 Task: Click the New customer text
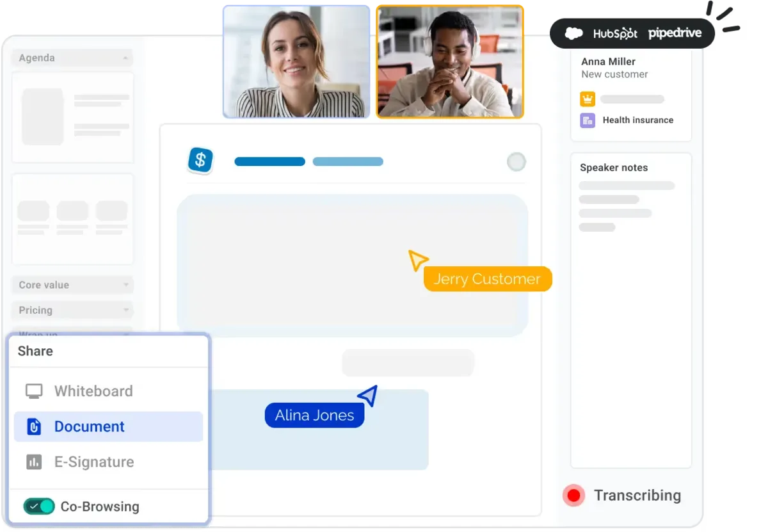[x=614, y=74]
